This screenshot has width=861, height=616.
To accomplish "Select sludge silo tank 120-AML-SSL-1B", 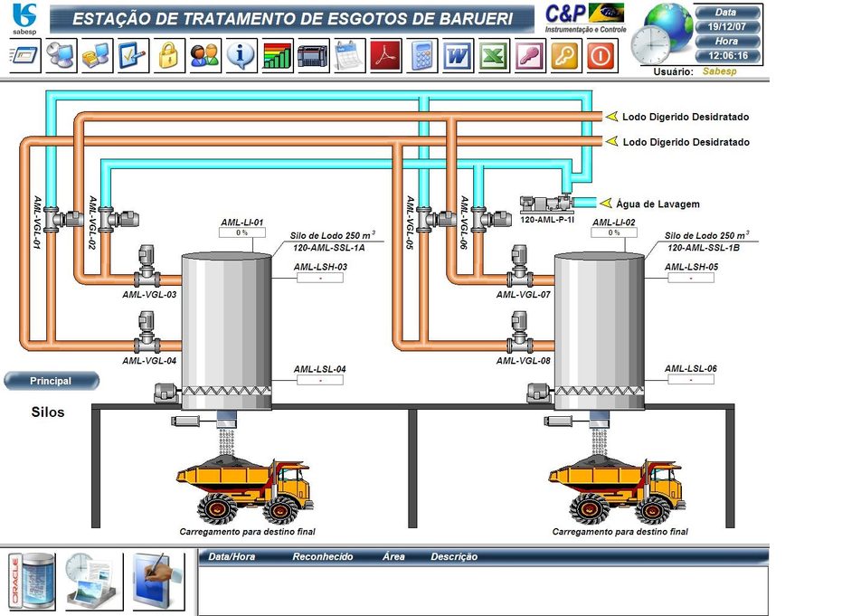I will [599, 329].
